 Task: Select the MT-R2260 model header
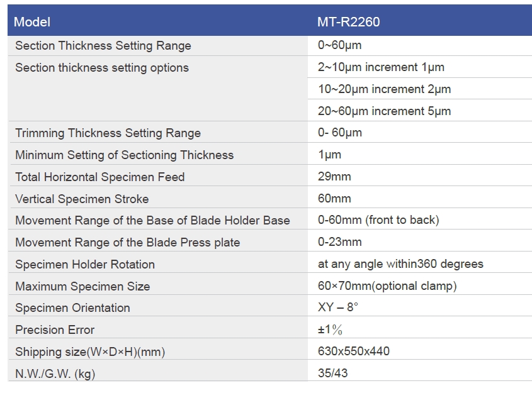click(x=348, y=22)
